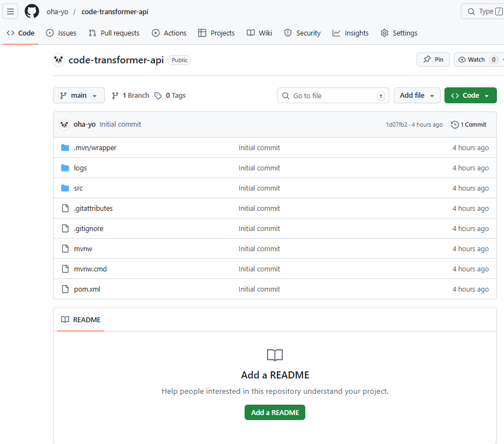Click the clock icon for commit history

(x=455, y=125)
